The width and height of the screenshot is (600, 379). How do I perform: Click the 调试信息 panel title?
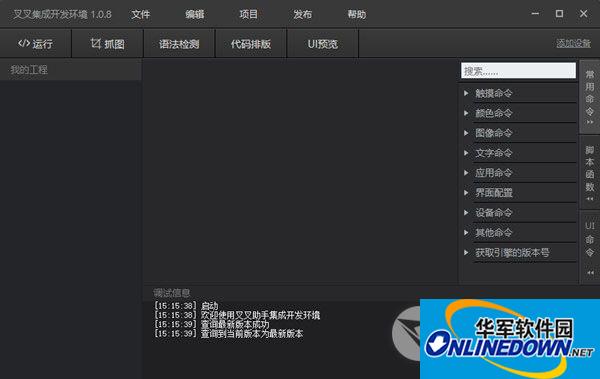point(171,293)
